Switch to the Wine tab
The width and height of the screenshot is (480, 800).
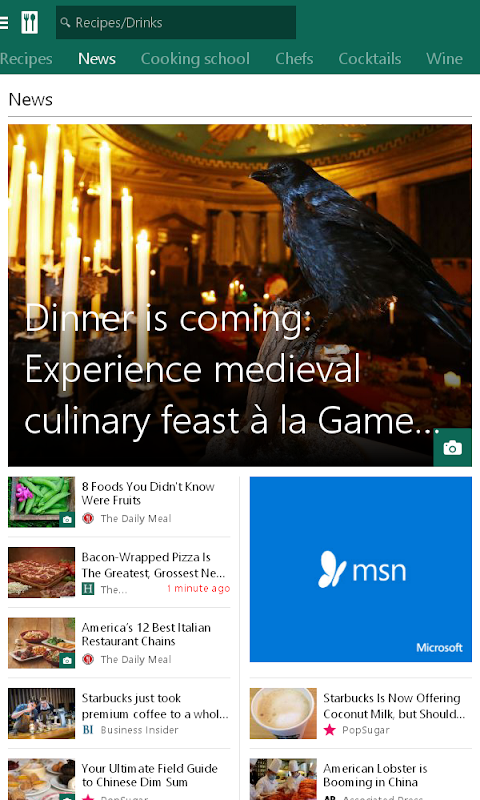click(444, 59)
